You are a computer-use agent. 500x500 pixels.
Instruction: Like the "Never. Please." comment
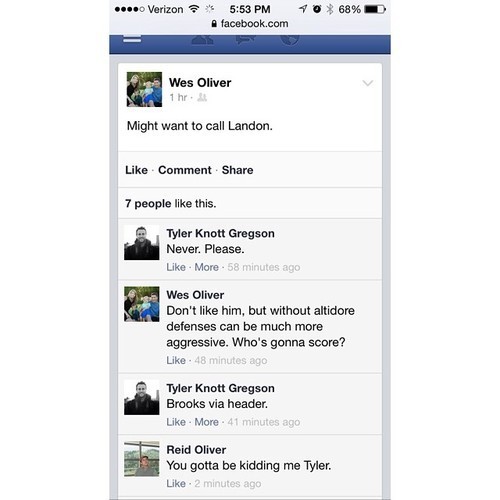coord(176,267)
